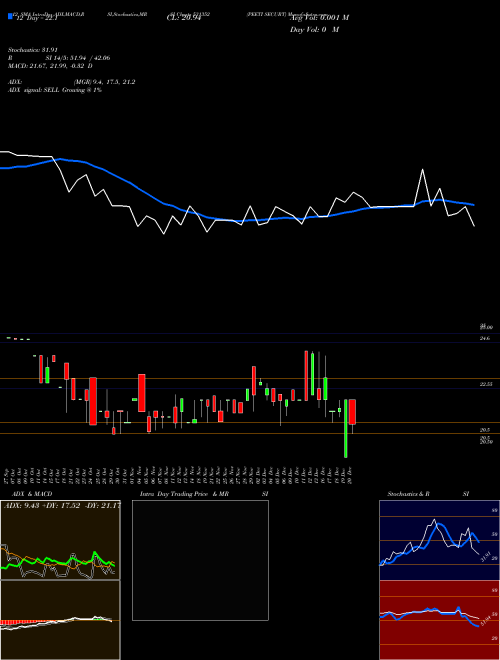Click the white price line peak spike
The width and height of the screenshot is (500, 660).
pos(423,170)
